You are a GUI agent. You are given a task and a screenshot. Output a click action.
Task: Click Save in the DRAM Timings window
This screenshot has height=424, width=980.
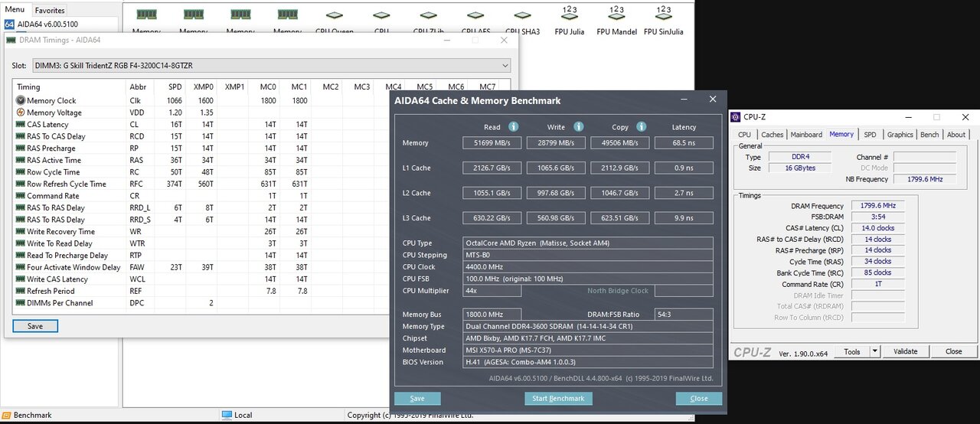coord(35,326)
